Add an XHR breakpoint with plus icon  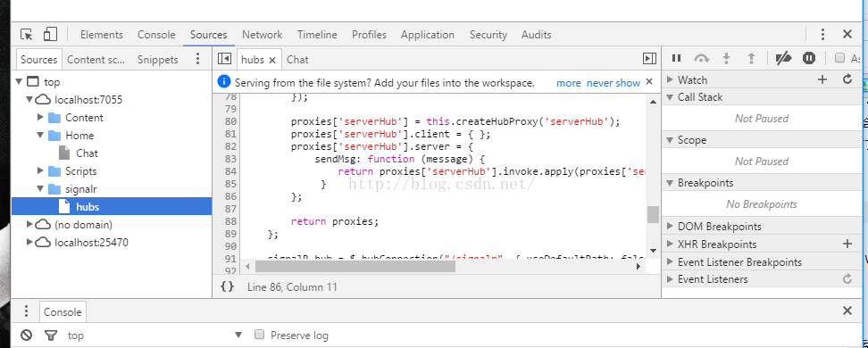pos(847,244)
